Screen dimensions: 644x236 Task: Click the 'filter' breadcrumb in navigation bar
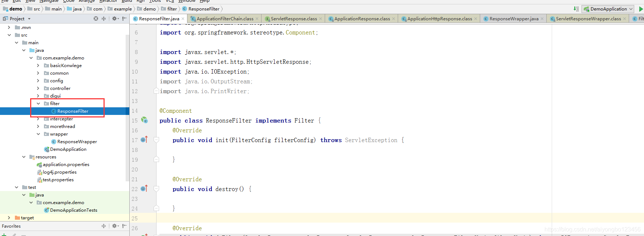tap(169, 9)
